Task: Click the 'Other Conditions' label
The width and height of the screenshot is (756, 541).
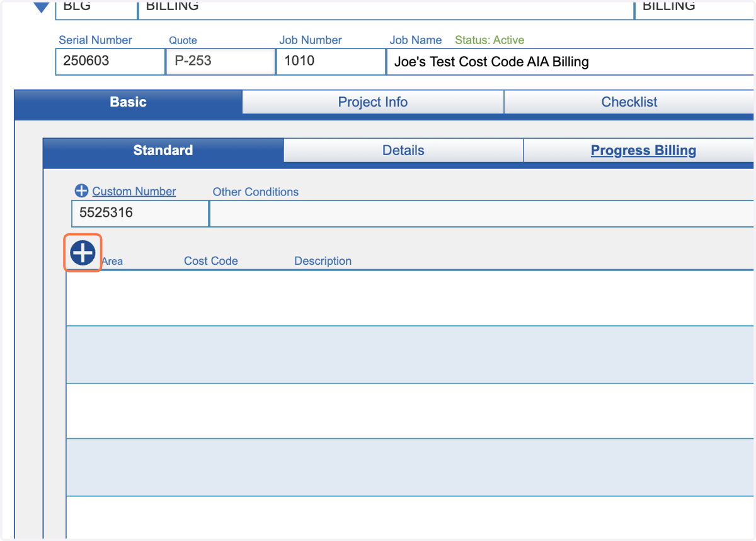Action: (x=256, y=192)
